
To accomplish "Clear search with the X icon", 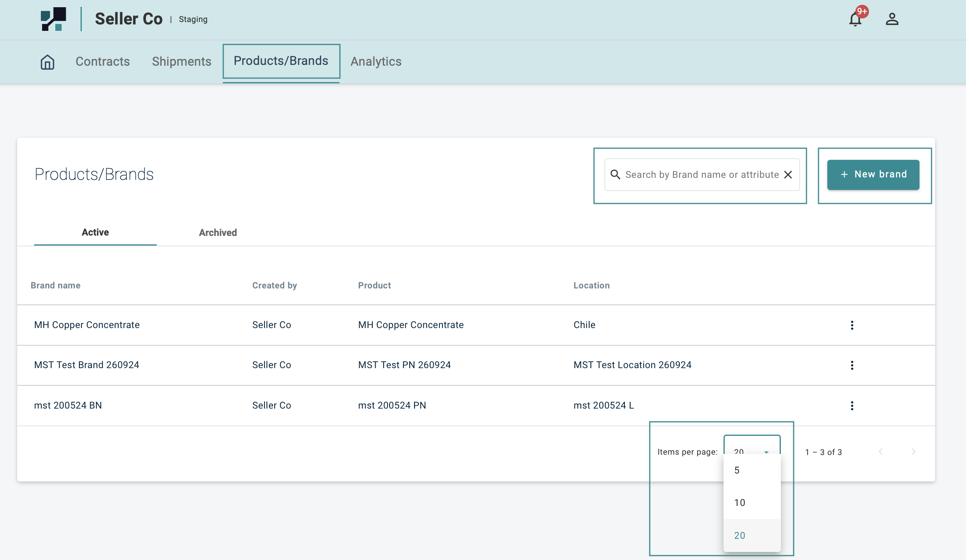I will tap(788, 175).
